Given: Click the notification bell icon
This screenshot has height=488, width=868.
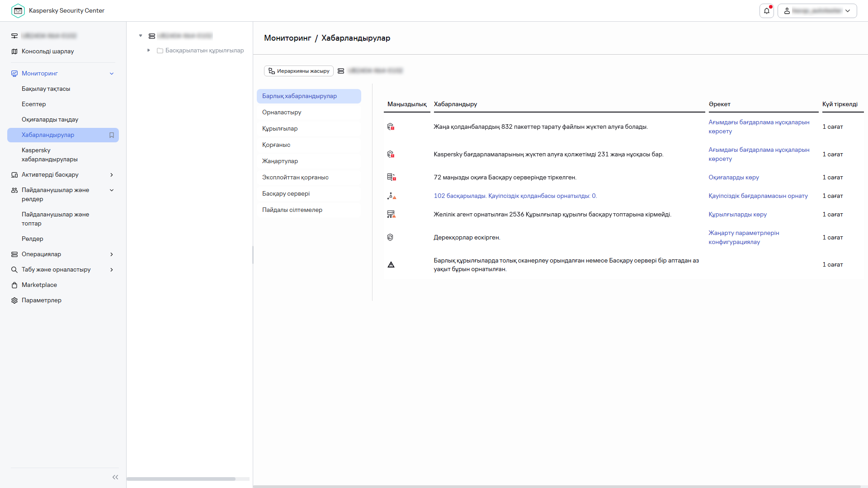Looking at the screenshot, I should point(766,11).
